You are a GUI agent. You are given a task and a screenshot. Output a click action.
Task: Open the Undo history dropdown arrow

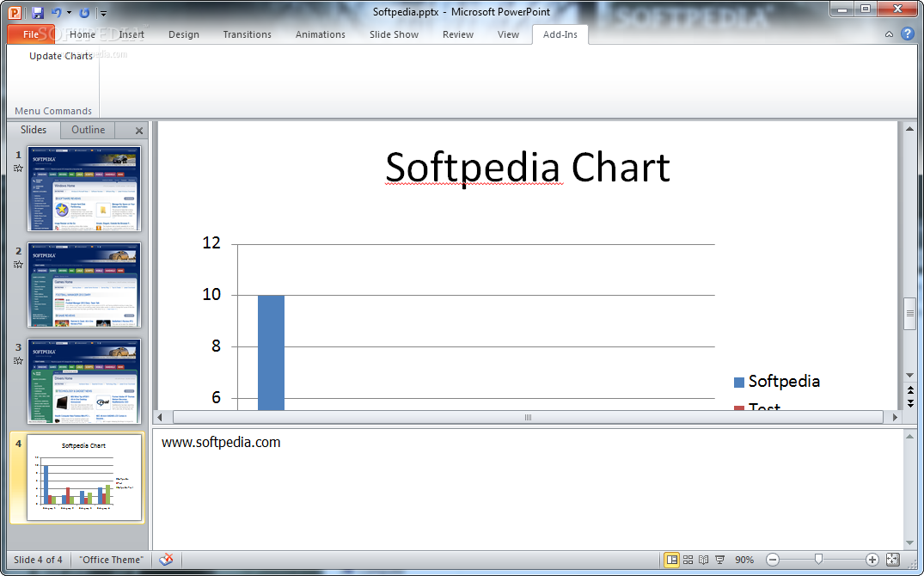point(70,12)
